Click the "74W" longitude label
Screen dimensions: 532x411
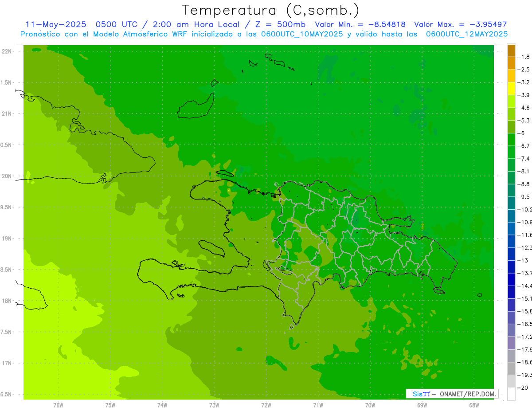point(162,405)
